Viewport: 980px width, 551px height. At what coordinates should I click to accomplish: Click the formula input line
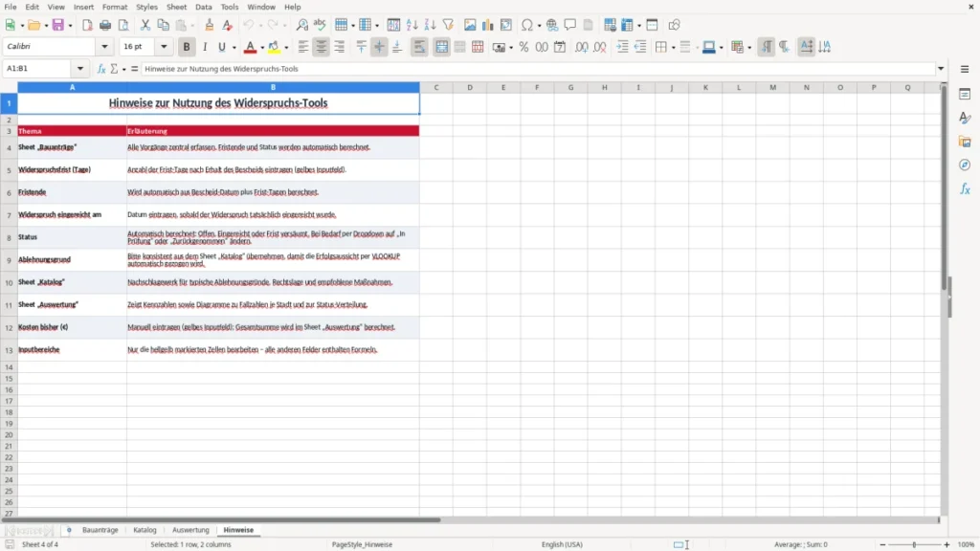coord(538,69)
